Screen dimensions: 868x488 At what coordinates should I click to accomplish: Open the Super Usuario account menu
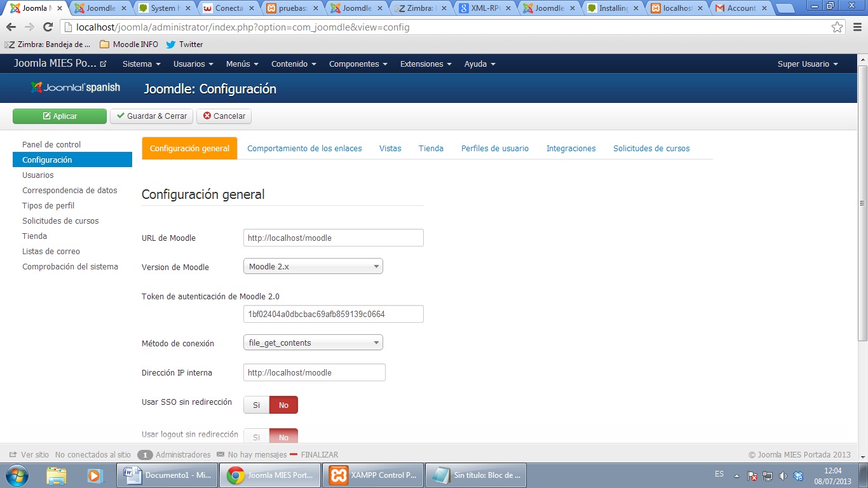(x=807, y=64)
